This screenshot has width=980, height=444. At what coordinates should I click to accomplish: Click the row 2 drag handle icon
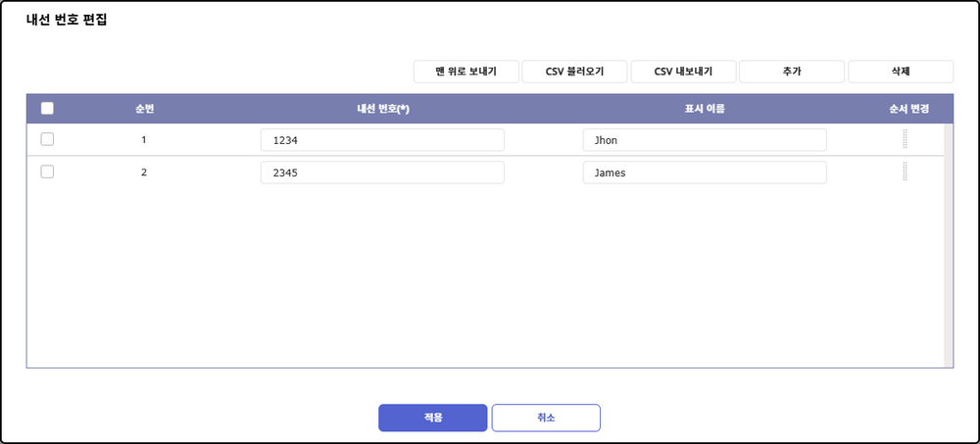(x=905, y=173)
